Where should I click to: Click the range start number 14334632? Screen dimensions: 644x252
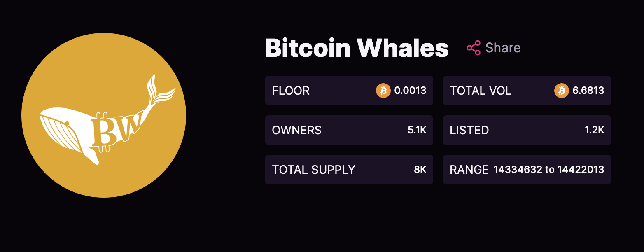[518, 170]
